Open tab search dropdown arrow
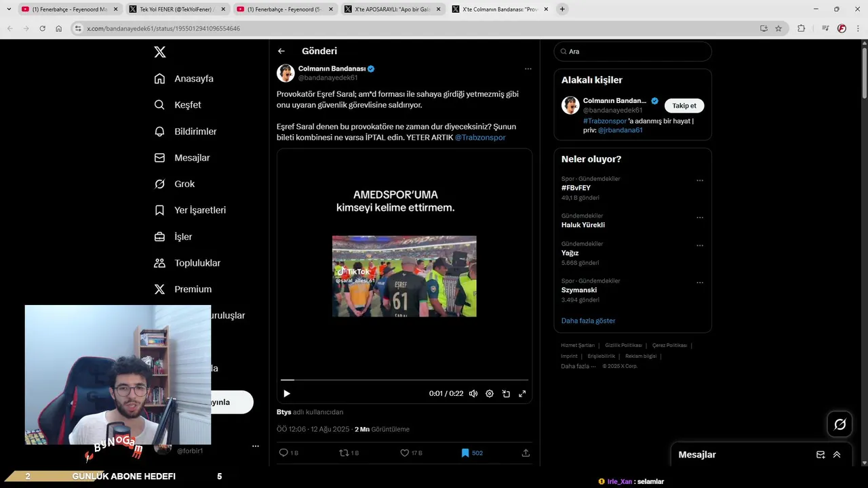 (x=9, y=9)
